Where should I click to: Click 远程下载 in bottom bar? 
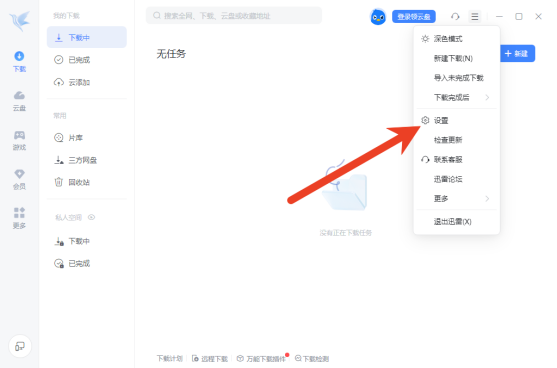pyautogui.click(x=210, y=359)
